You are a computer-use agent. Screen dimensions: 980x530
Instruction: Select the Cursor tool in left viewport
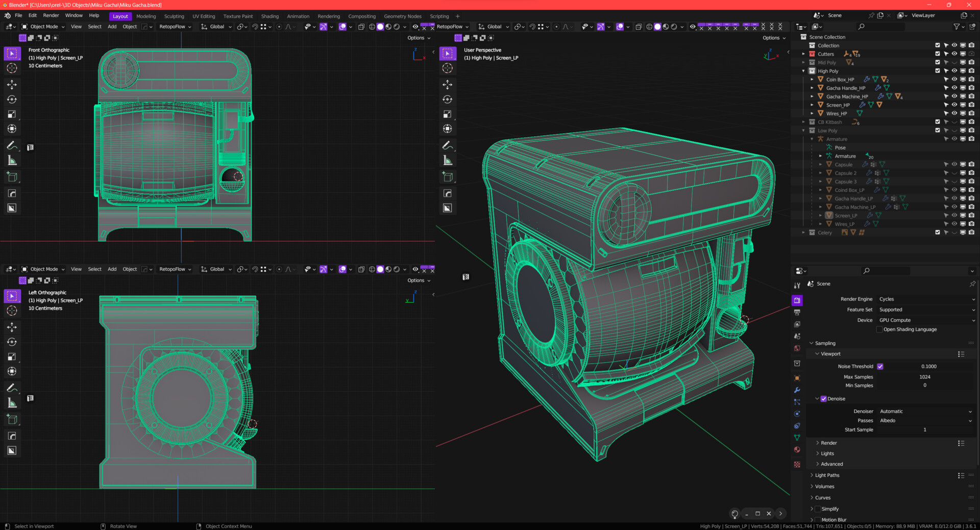click(12, 311)
